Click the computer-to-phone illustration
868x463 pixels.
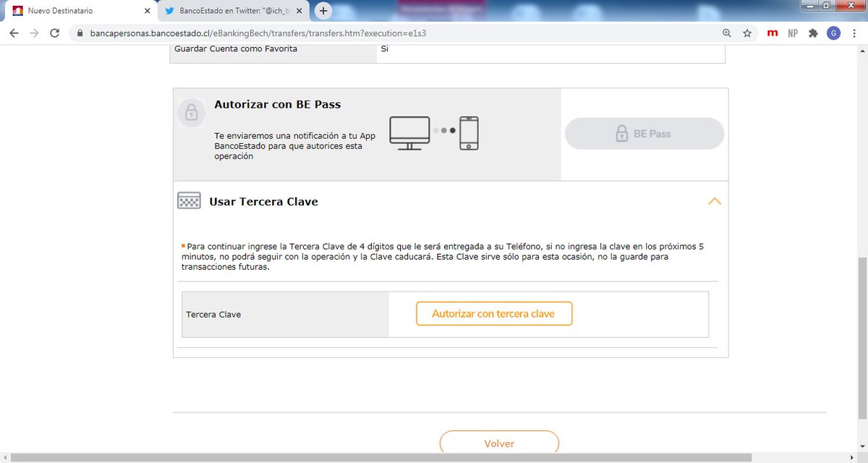click(435, 132)
